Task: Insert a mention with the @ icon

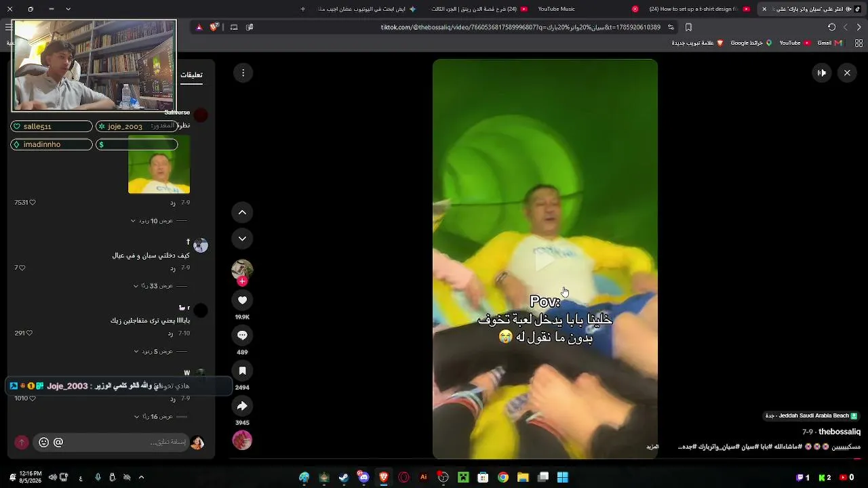Action: point(58,442)
